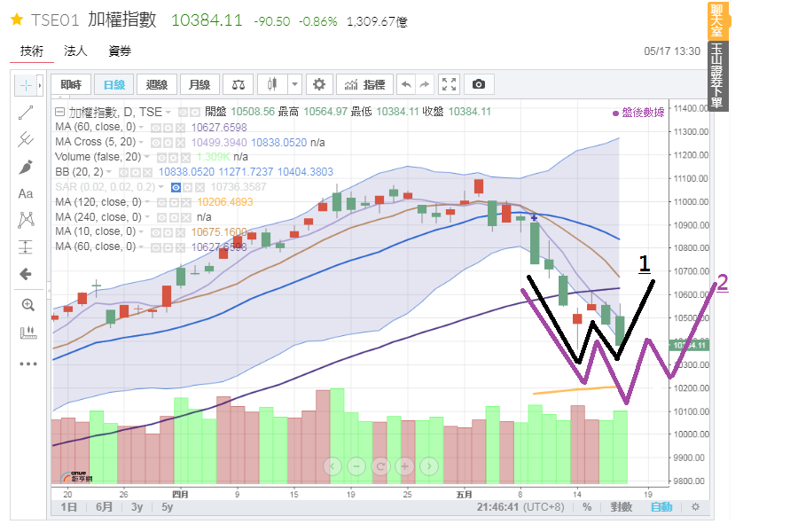Toggle visibility of SAR indicator
The width and height of the screenshot is (798, 532).
[x=176, y=187]
